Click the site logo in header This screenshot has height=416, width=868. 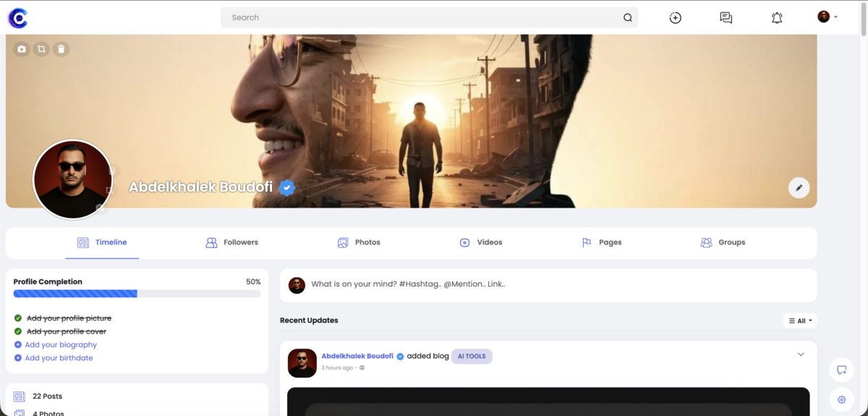point(17,17)
